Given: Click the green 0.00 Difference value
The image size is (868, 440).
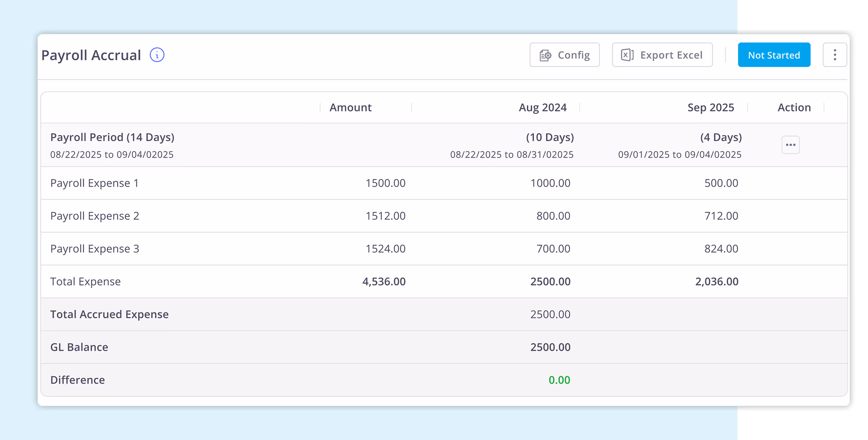Looking at the screenshot, I should [x=559, y=380].
